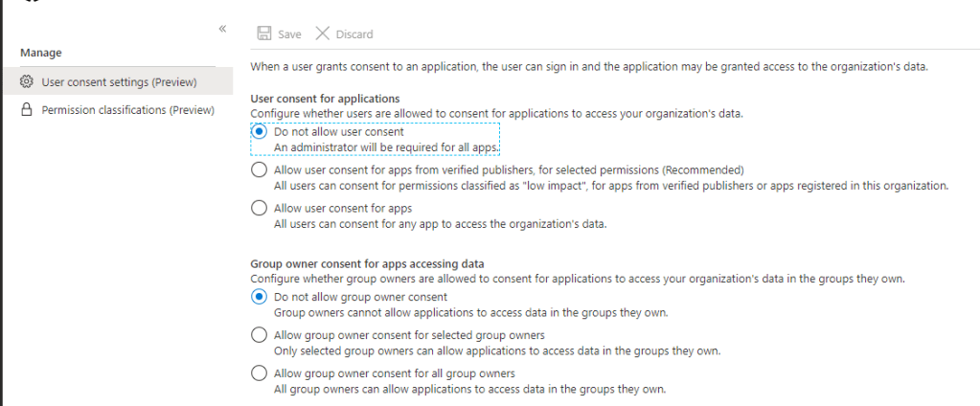The width and height of the screenshot is (980, 406).
Task: Click the intro paragraph about granting consent
Action: [x=588, y=66]
